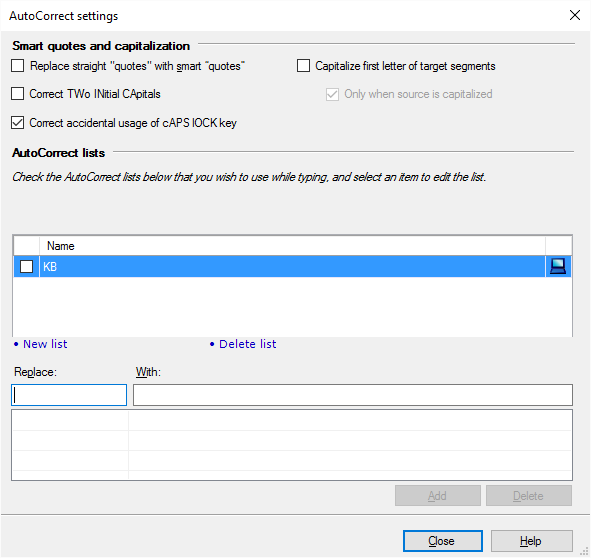The height and width of the screenshot is (558, 591).
Task: Enable Replace straight quotes with smart quotes
Action: [x=17, y=66]
